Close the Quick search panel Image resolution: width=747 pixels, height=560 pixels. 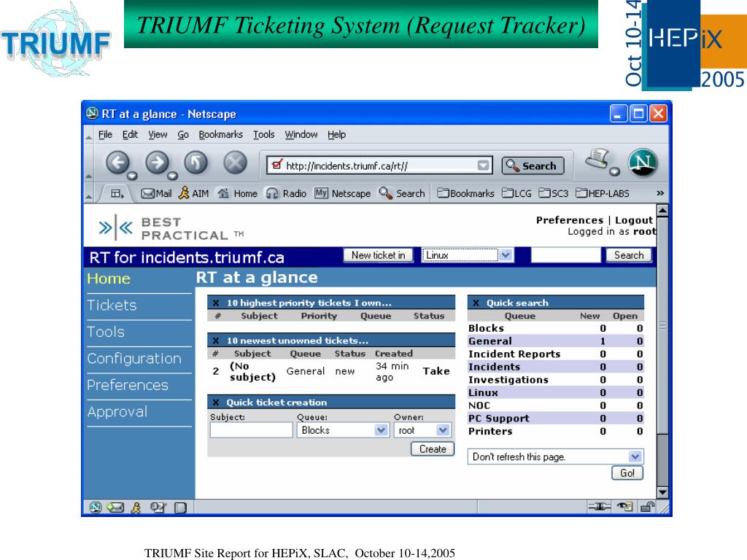(x=476, y=303)
